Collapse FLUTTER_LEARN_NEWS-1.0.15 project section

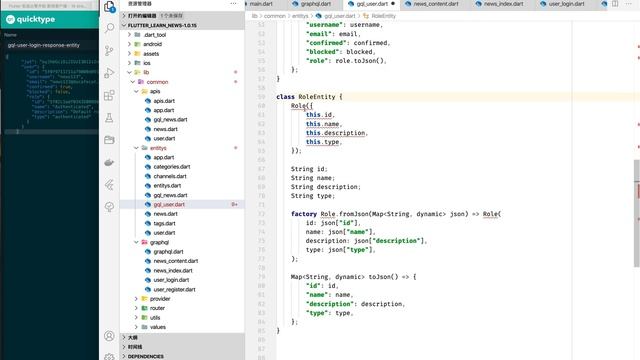[183, 25]
